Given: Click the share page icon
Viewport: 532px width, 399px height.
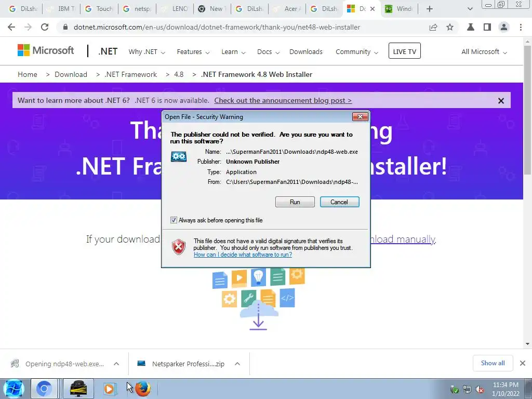Looking at the screenshot, I should click(x=433, y=27).
